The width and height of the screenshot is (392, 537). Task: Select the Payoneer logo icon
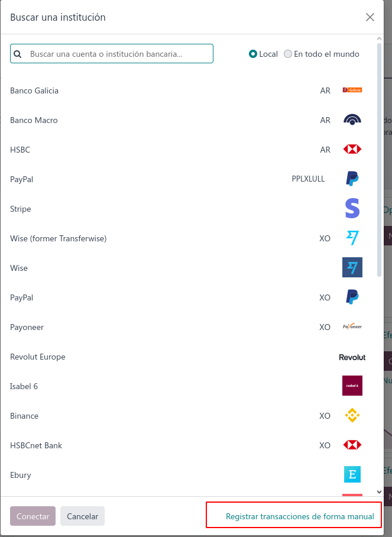coord(352,326)
